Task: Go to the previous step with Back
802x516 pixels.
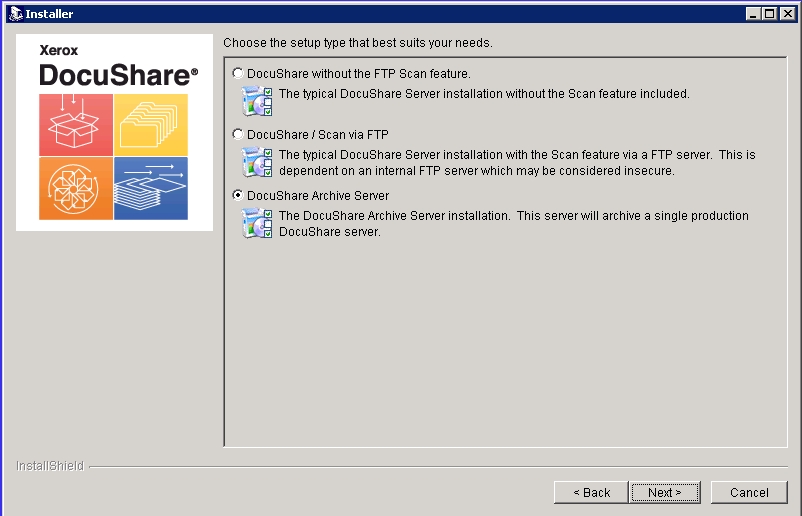Action: tap(591, 492)
